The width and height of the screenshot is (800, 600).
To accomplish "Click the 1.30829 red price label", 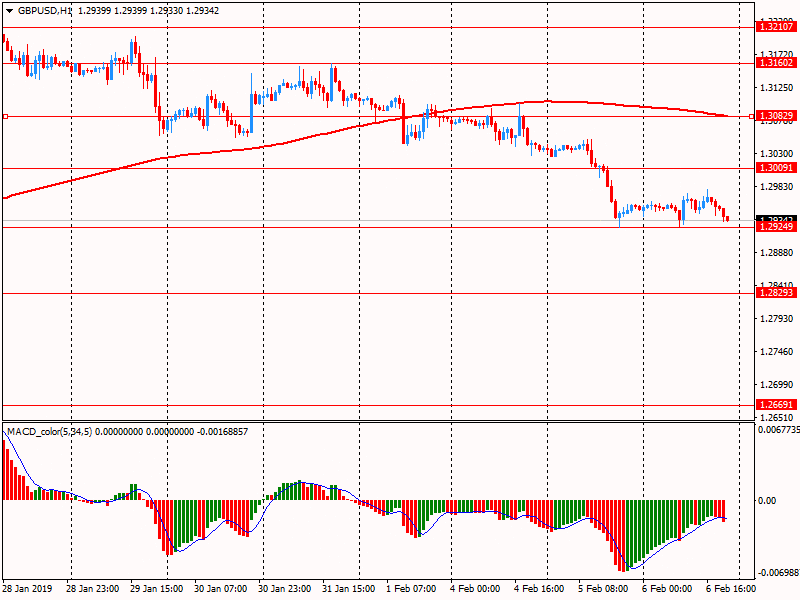I will pos(776,117).
